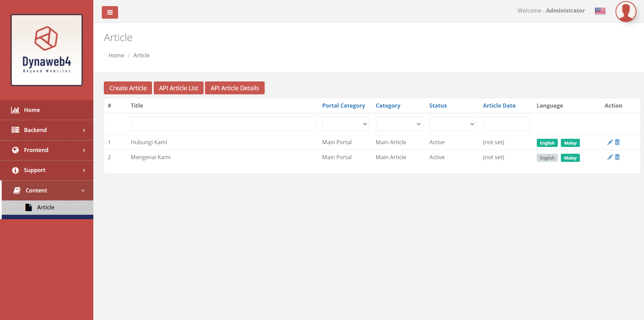Toggle English language badge for Mengenai Kami

tap(547, 158)
